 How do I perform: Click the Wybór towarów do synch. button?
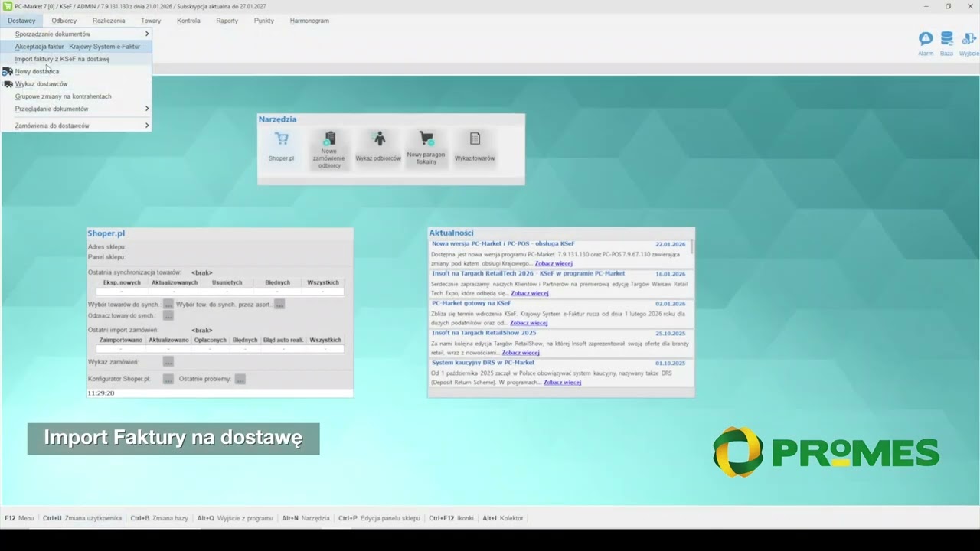tap(168, 304)
